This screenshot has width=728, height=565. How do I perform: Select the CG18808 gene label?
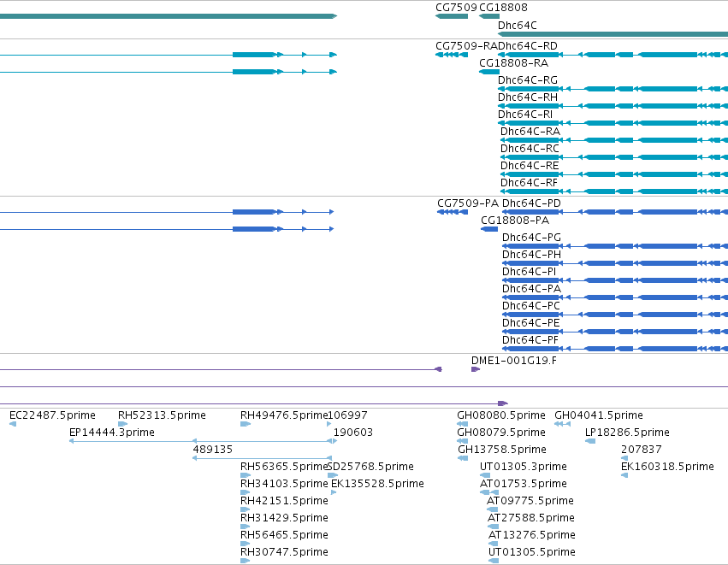pyautogui.click(x=503, y=8)
